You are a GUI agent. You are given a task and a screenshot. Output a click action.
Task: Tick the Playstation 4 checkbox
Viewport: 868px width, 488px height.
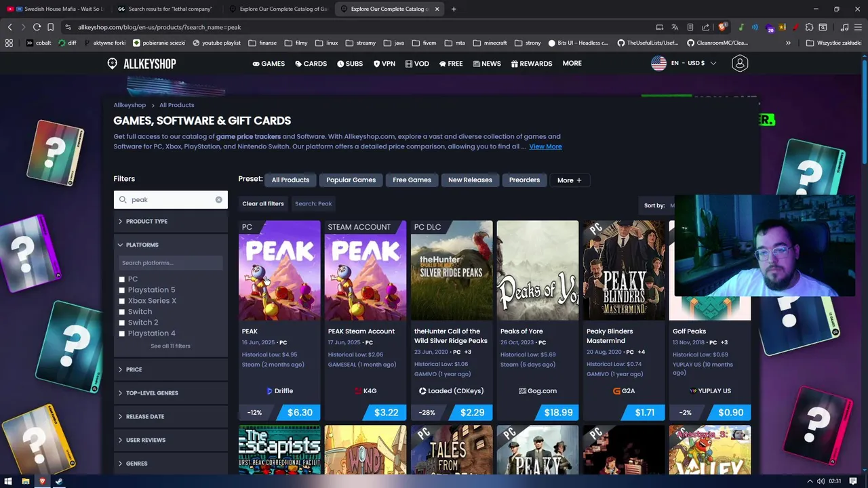click(x=122, y=333)
